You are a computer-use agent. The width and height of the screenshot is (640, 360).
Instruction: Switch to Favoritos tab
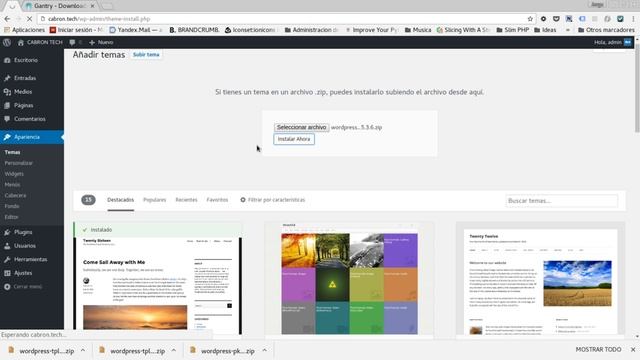tap(217, 200)
